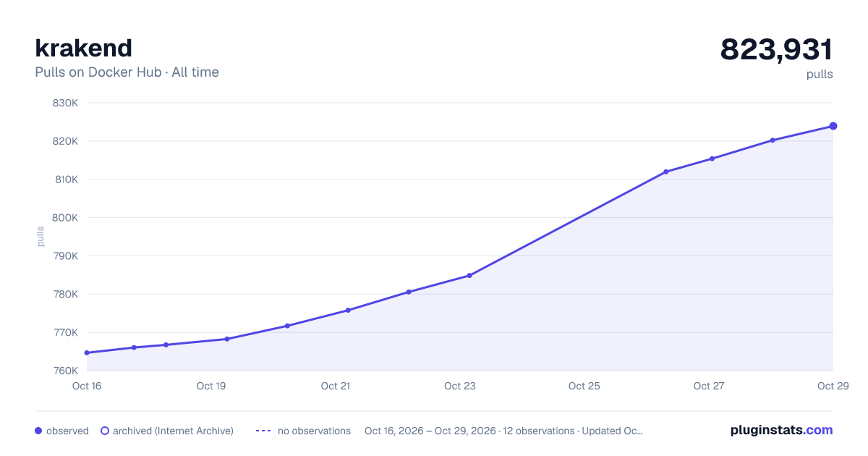This screenshot has width=868, height=456.
Task: Click the 'krakend' chart title
Action: [x=83, y=48]
